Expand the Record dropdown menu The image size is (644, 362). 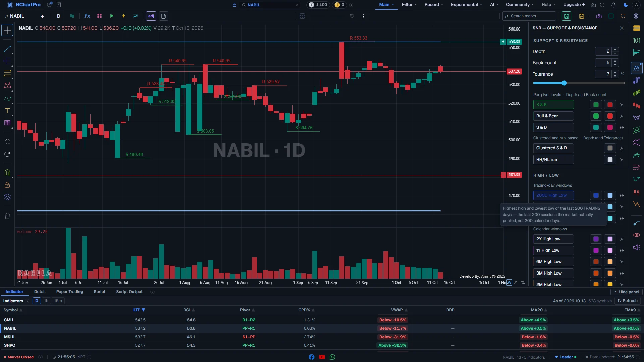click(x=434, y=5)
